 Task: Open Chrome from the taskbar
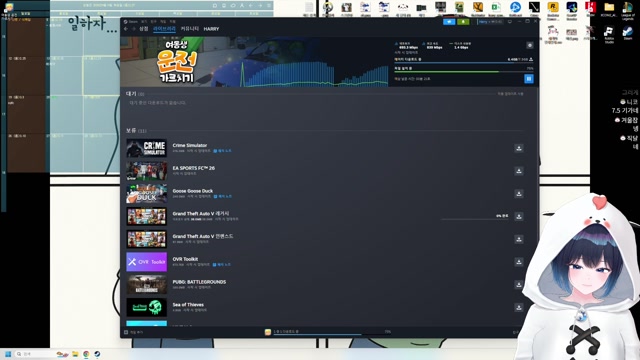[86, 354]
